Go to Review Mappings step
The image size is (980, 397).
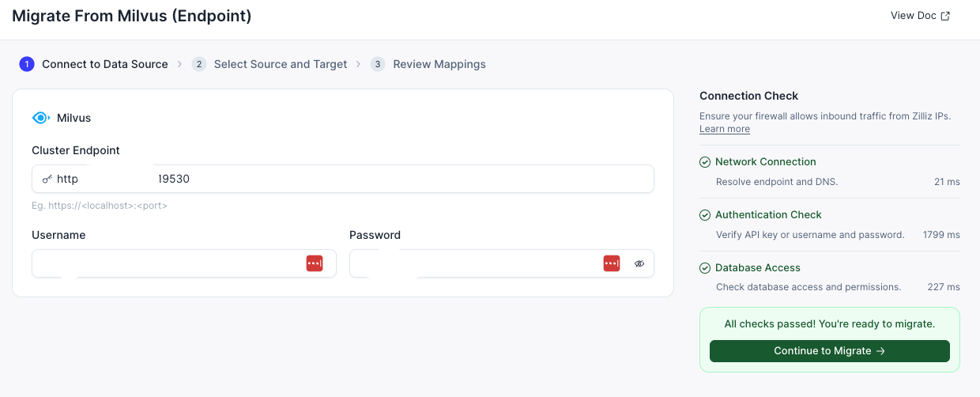pos(439,64)
